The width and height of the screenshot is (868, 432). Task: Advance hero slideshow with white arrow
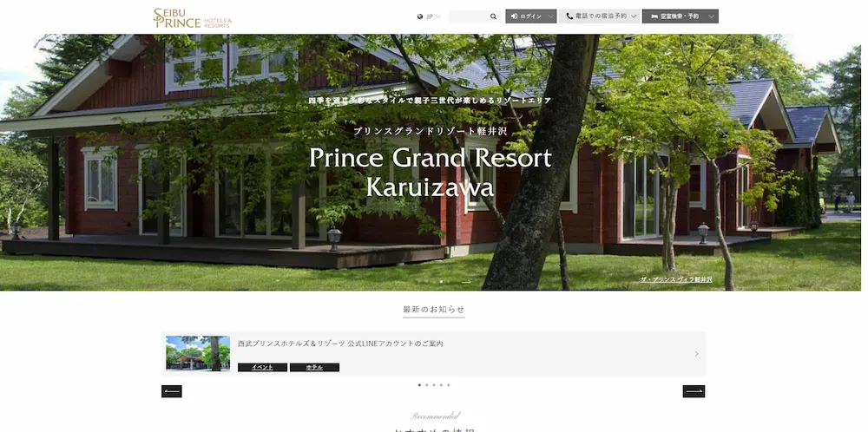click(x=467, y=282)
